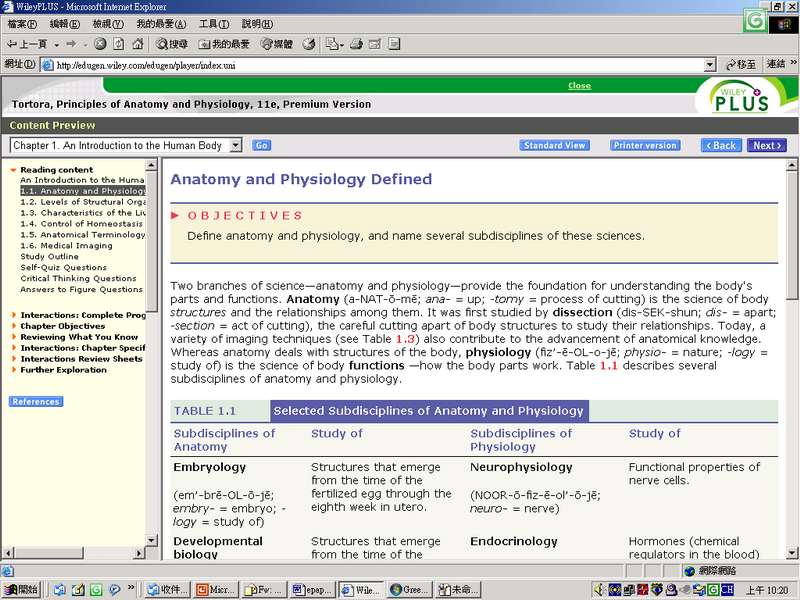Click the Edit toolbar icon
This screenshot has width=800, height=600.
[375, 44]
